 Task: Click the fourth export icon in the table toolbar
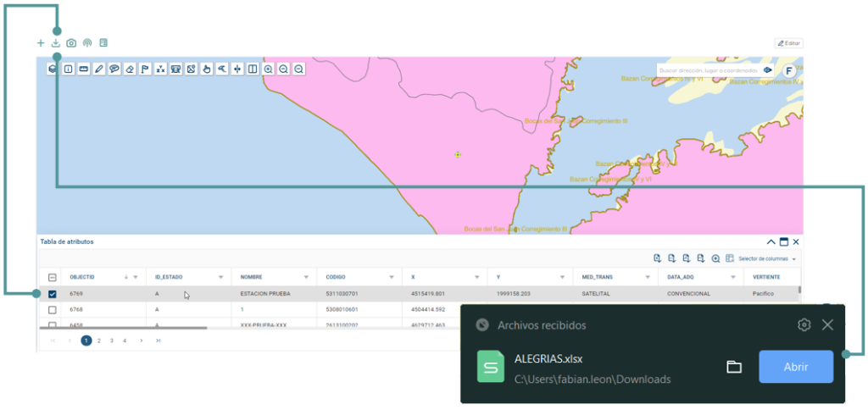coord(701,258)
